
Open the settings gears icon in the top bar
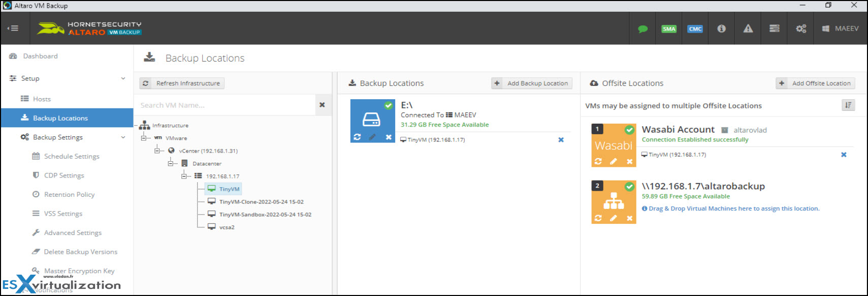click(x=801, y=28)
